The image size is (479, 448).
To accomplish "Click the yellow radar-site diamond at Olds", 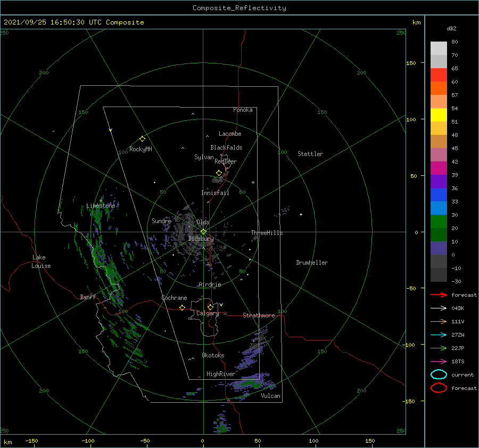I will [x=203, y=232].
